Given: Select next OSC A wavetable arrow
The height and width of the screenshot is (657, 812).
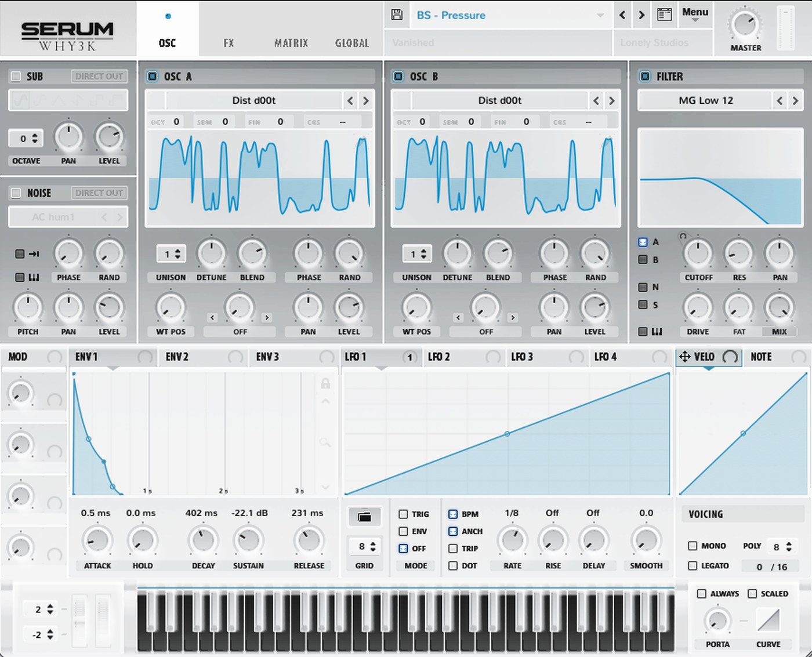Looking at the screenshot, I should coord(366,101).
